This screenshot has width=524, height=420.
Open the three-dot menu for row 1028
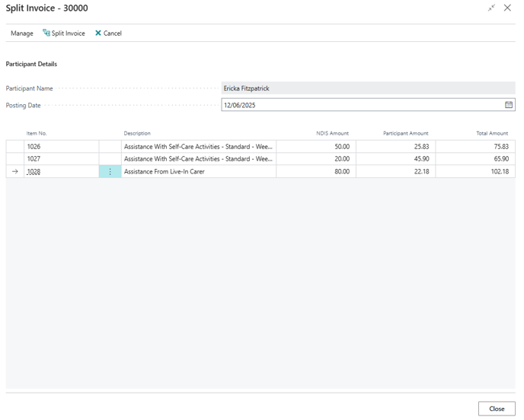(x=110, y=172)
